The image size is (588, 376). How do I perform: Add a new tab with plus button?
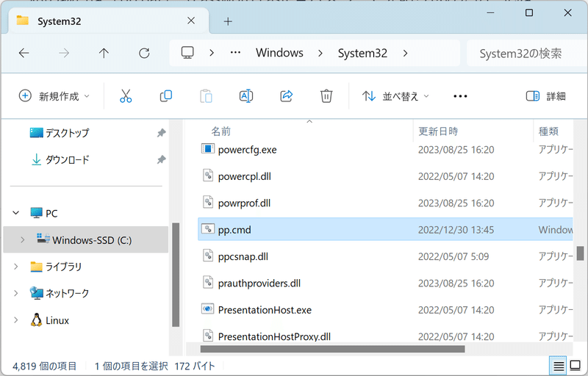tap(228, 21)
